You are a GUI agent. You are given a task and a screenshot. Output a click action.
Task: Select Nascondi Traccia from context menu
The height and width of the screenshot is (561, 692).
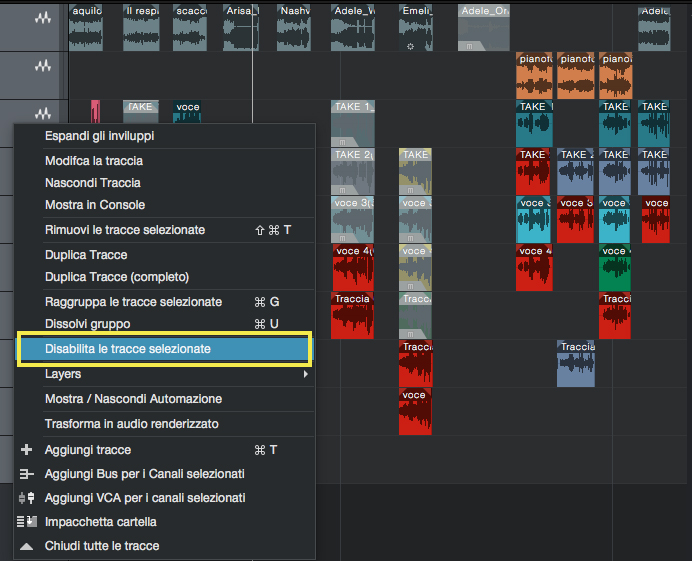[x=92, y=183]
